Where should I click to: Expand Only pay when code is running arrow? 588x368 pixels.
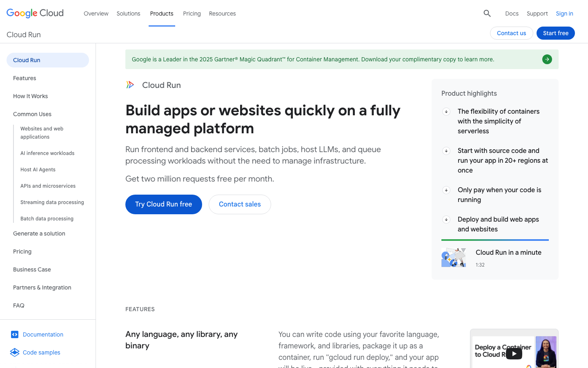[x=446, y=190]
